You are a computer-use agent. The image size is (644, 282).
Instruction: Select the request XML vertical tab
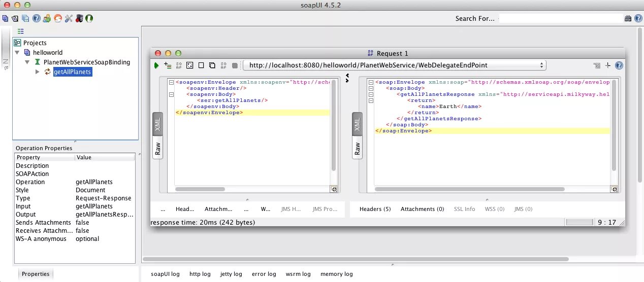point(157,124)
